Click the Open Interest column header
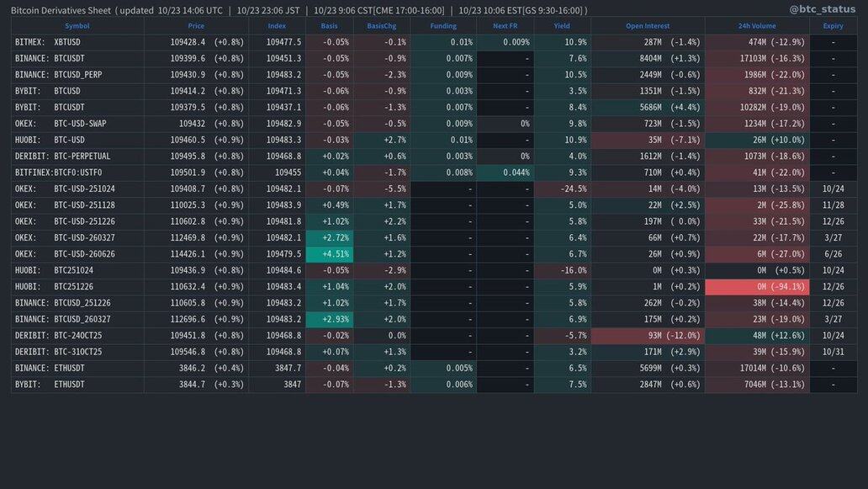The width and height of the screenshot is (868, 489). click(648, 26)
